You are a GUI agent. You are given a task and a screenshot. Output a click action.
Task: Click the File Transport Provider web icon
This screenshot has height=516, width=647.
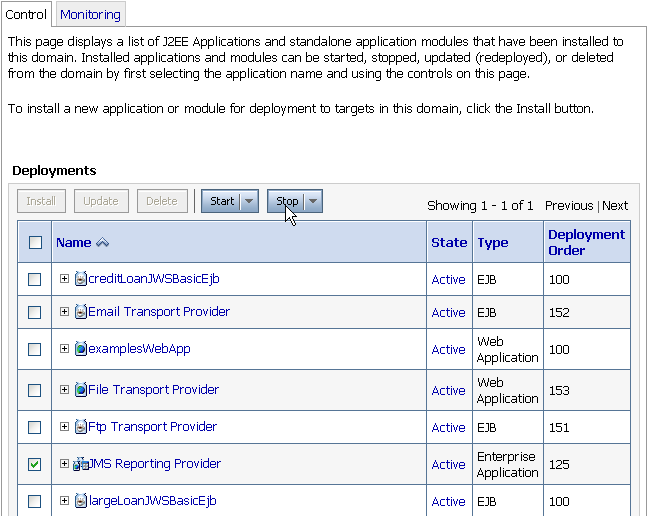point(81,390)
